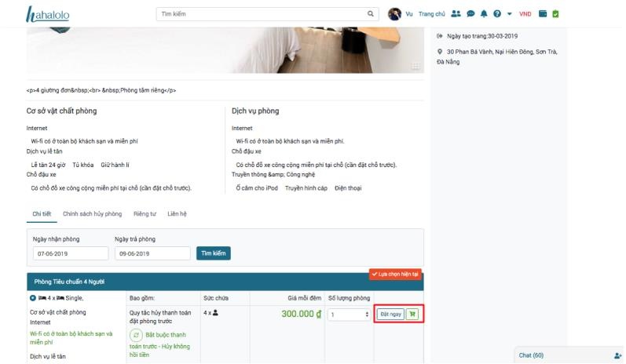Switch to Chính sách hủy phòng tab
Image resolution: width=626 pixels, height=364 pixels.
[92, 214]
